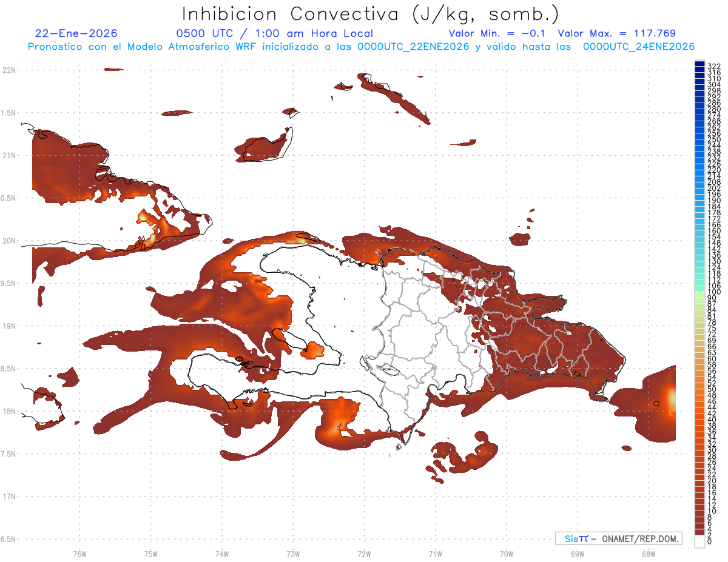Click the "22N" latitude label
The image size is (728, 562).
(x=8, y=70)
